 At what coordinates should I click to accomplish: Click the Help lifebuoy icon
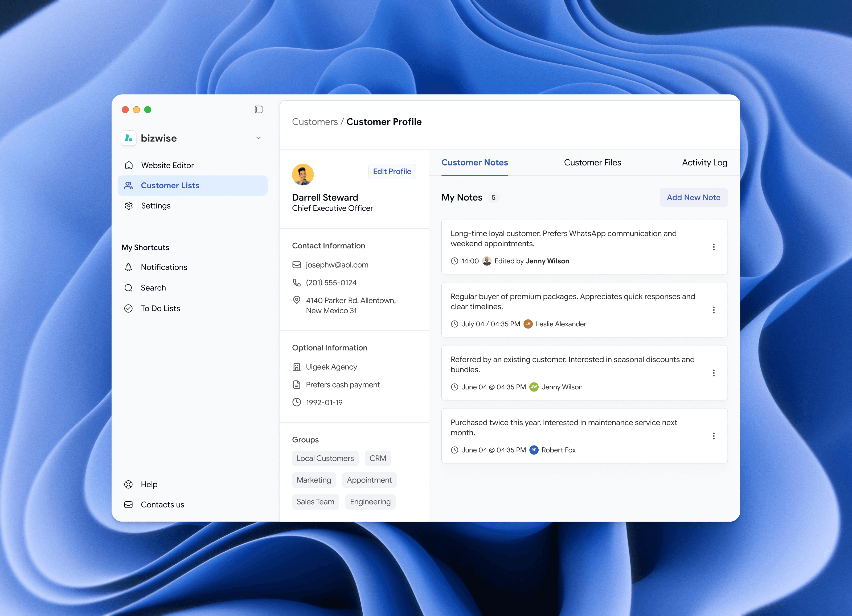[129, 484]
